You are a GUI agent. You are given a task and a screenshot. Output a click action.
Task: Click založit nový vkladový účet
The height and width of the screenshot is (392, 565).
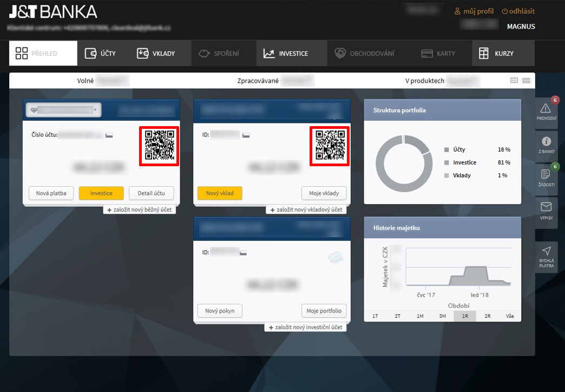306,210
